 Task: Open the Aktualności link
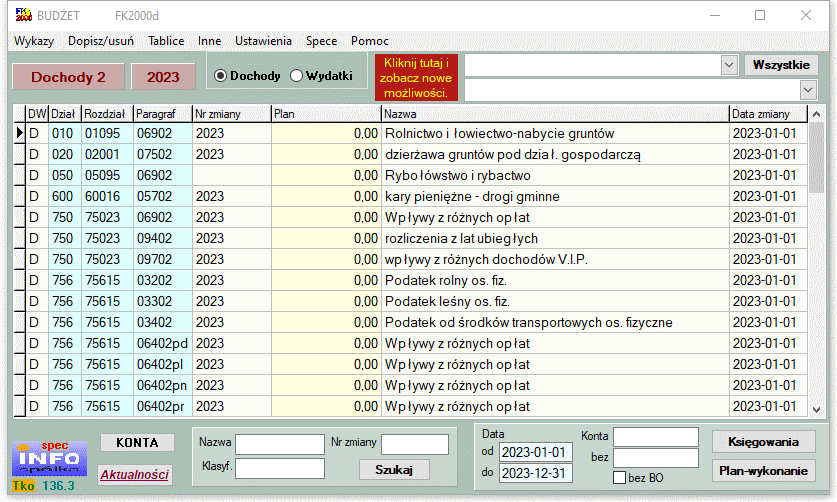point(135,474)
